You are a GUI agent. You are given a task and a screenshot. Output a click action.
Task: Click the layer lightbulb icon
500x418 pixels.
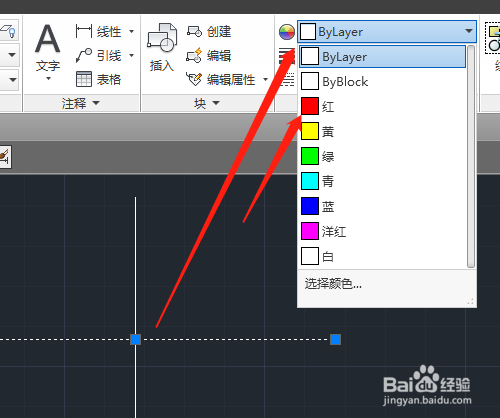(x=8, y=31)
